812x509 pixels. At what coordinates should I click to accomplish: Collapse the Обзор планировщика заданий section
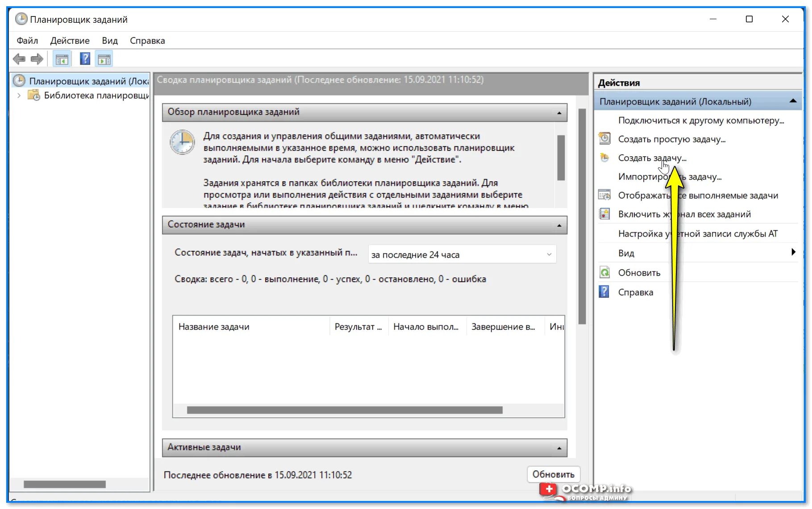pos(559,113)
